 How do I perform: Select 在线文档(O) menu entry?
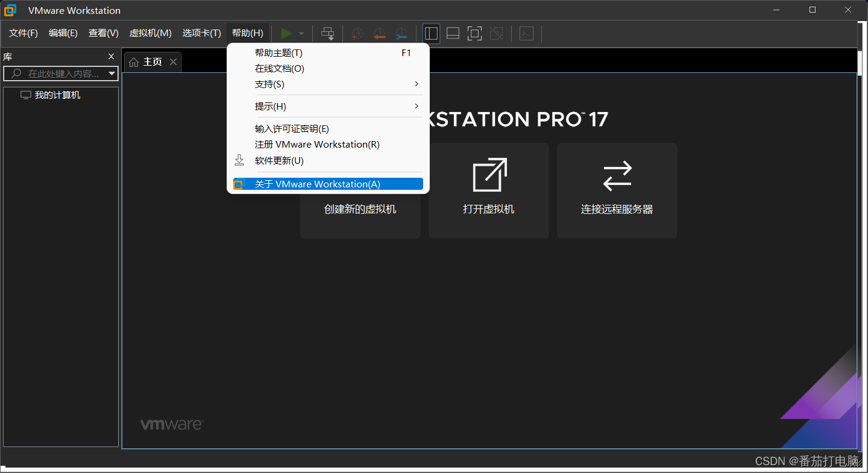tap(328, 69)
